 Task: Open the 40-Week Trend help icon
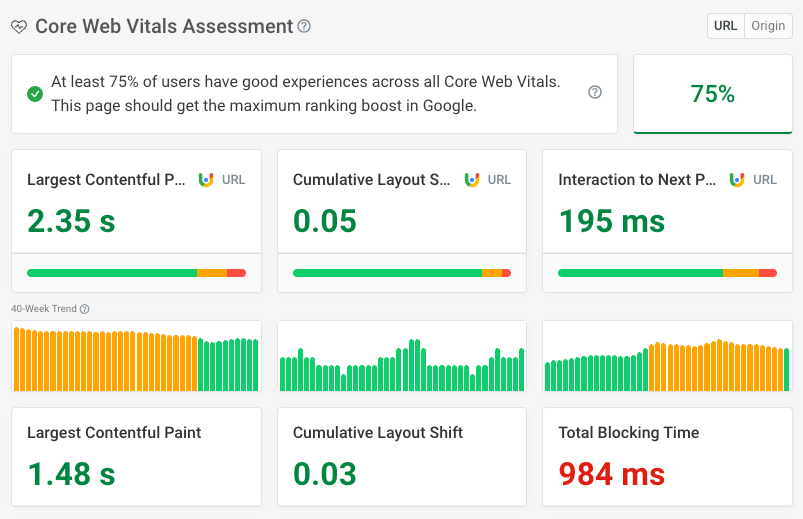(85, 309)
